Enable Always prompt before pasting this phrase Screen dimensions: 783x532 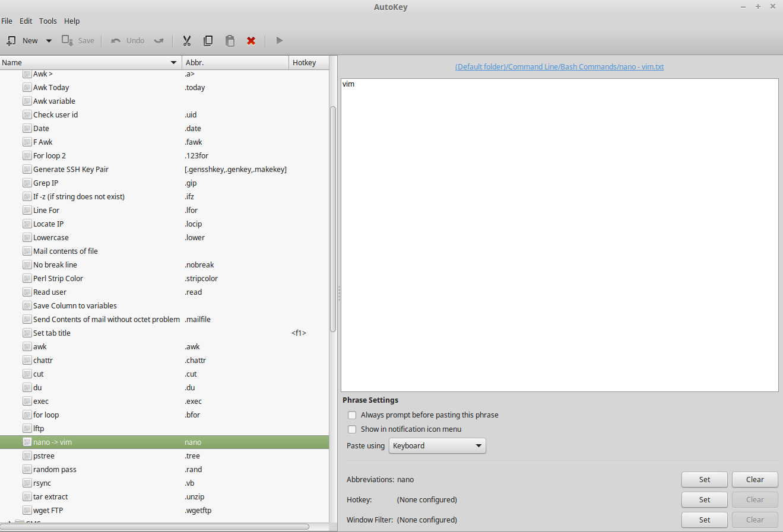coord(352,415)
